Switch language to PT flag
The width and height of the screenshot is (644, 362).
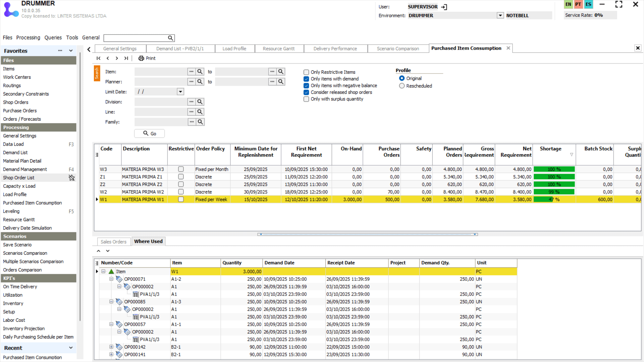click(x=578, y=4)
